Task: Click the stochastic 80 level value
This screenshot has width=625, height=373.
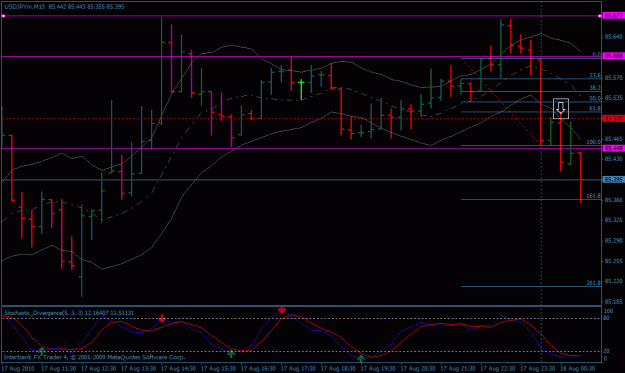Action: [606, 318]
